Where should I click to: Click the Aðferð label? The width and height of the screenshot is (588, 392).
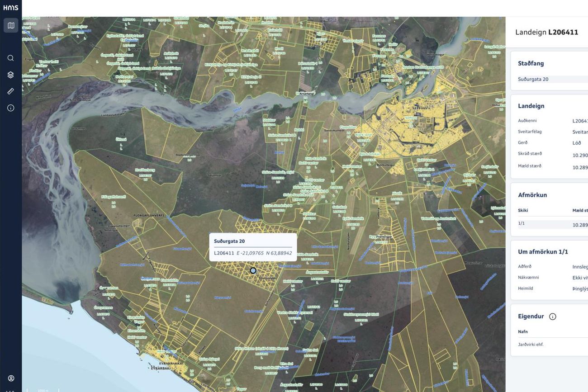click(x=525, y=266)
